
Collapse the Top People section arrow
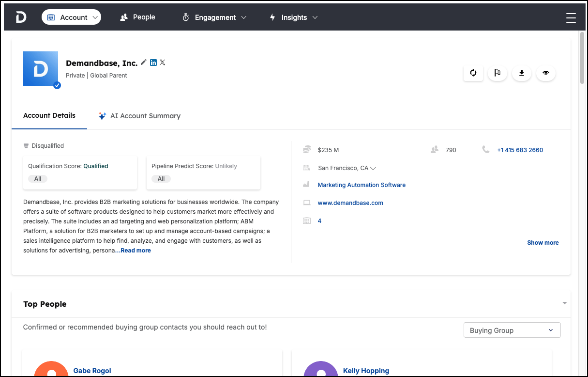(564, 303)
